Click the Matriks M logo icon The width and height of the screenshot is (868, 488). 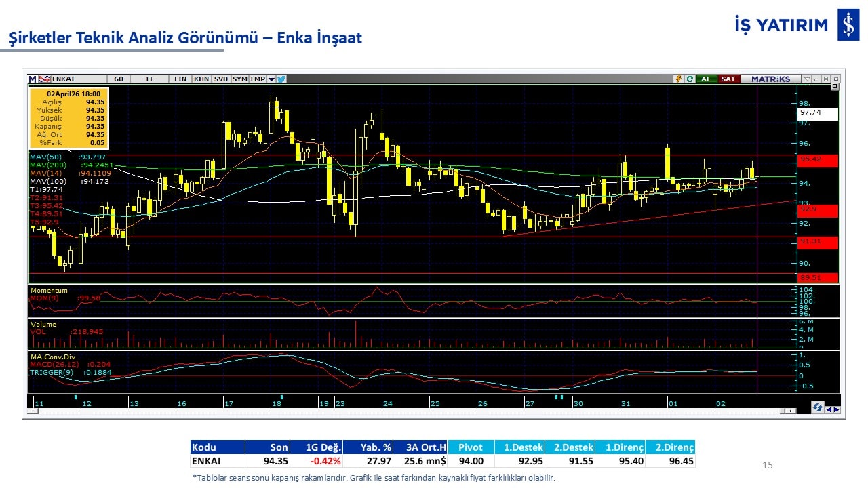pos(33,79)
